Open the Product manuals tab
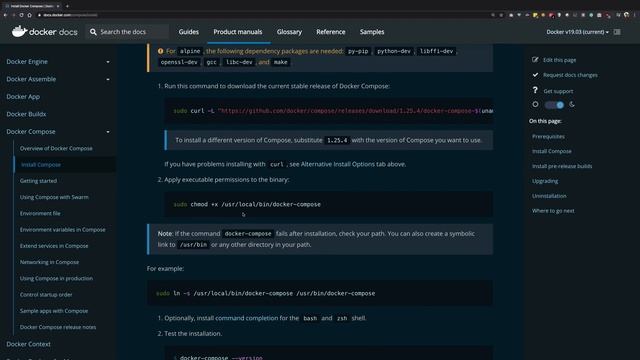Image resolution: width=640 pixels, height=360 pixels. click(x=238, y=32)
